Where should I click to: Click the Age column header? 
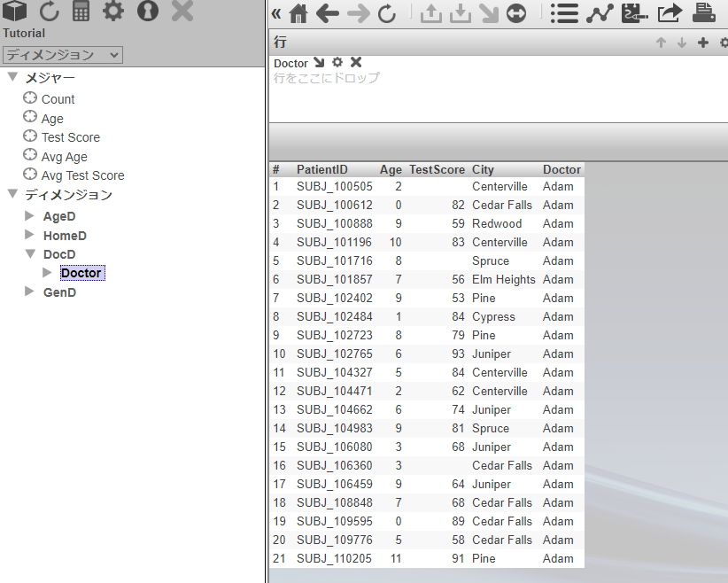click(x=391, y=169)
